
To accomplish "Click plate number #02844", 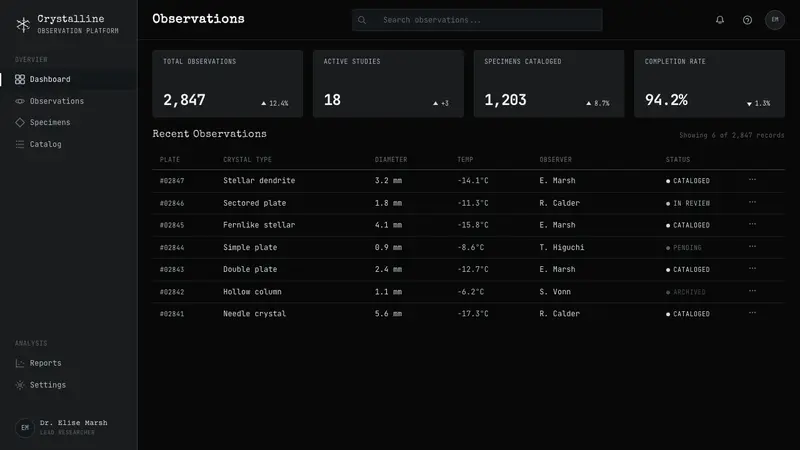I will coord(172,247).
